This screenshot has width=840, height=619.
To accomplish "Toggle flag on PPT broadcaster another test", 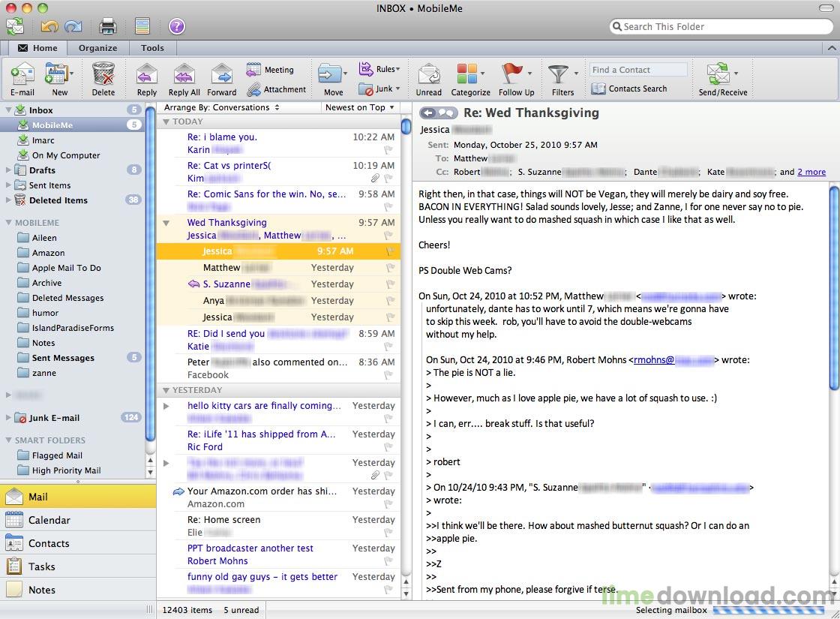I will point(388,561).
